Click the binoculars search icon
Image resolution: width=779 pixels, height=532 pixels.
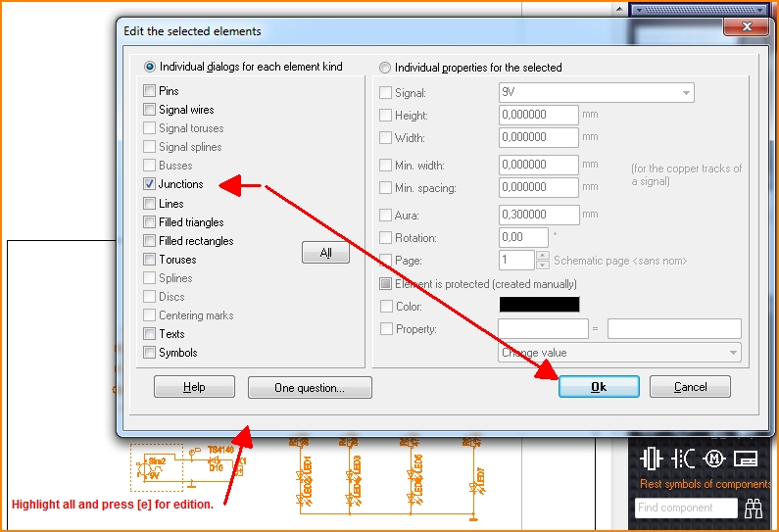[x=754, y=508]
